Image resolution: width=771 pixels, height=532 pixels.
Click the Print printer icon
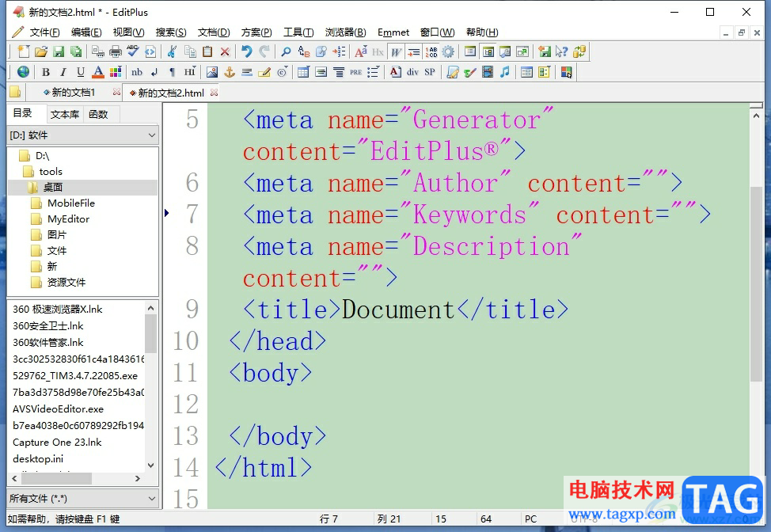tap(116, 51)
